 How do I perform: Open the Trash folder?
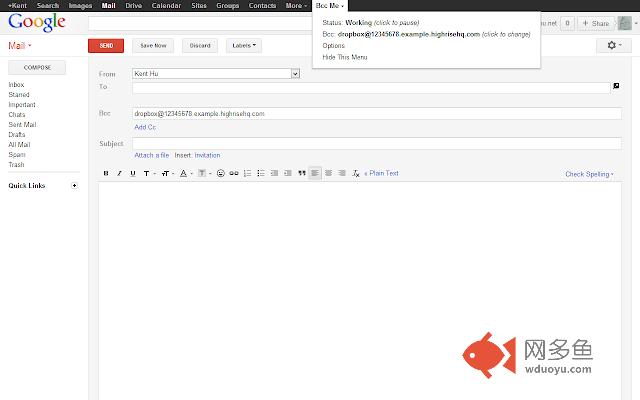click(x=16, y=164)
